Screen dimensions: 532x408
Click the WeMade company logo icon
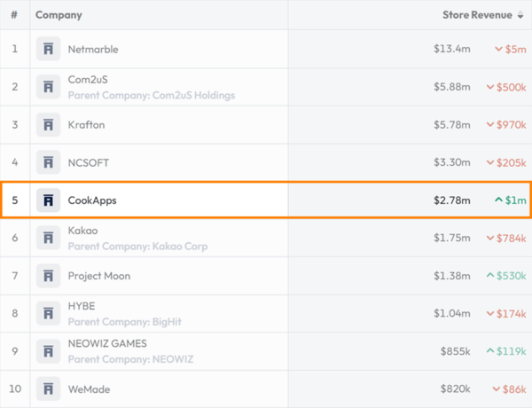pos(49,388)
